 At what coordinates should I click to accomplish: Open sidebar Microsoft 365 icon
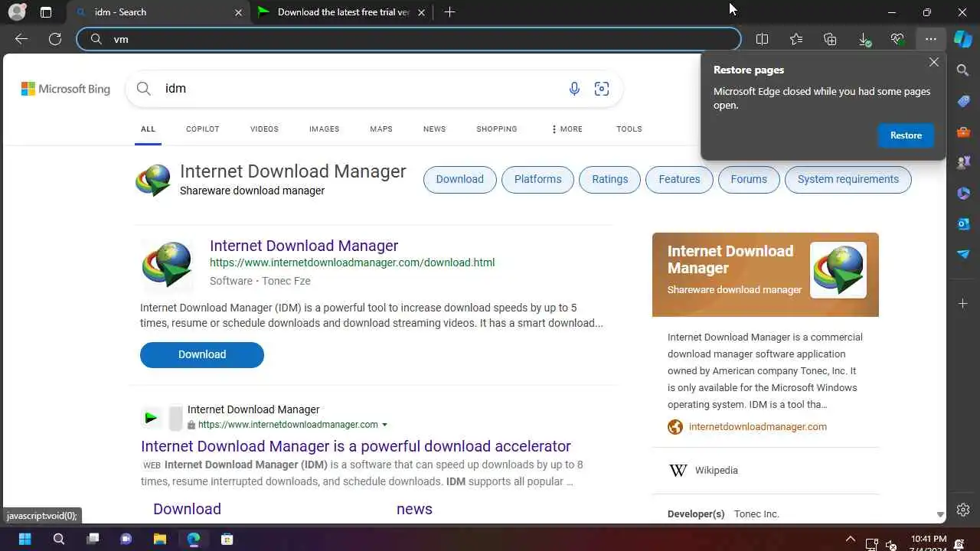coord(963,194)
